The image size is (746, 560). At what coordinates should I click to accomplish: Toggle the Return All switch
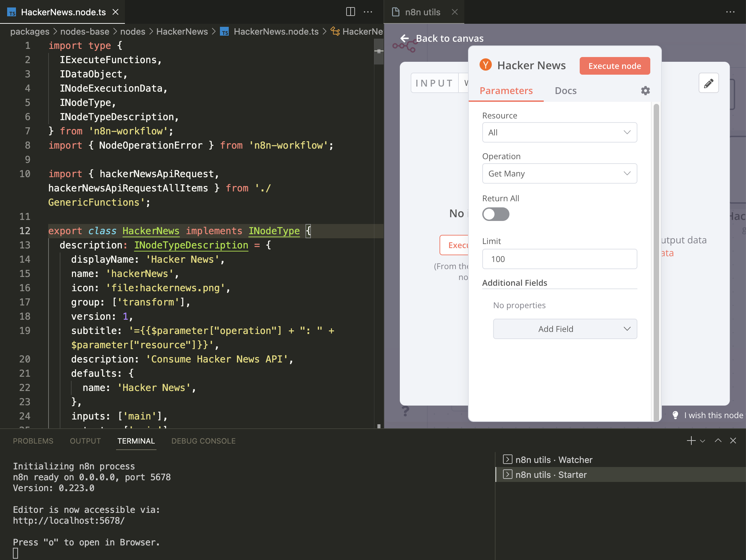click(x=496, y=214)
